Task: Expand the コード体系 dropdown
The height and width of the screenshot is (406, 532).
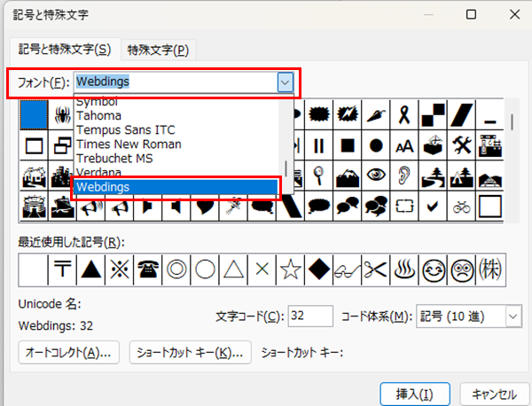Action: tap(513, 316)
